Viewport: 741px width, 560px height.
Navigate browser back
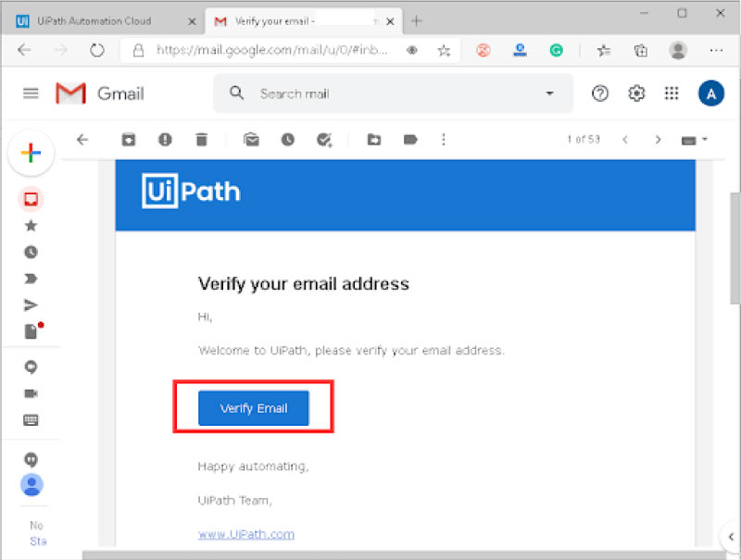click(24, 50)
